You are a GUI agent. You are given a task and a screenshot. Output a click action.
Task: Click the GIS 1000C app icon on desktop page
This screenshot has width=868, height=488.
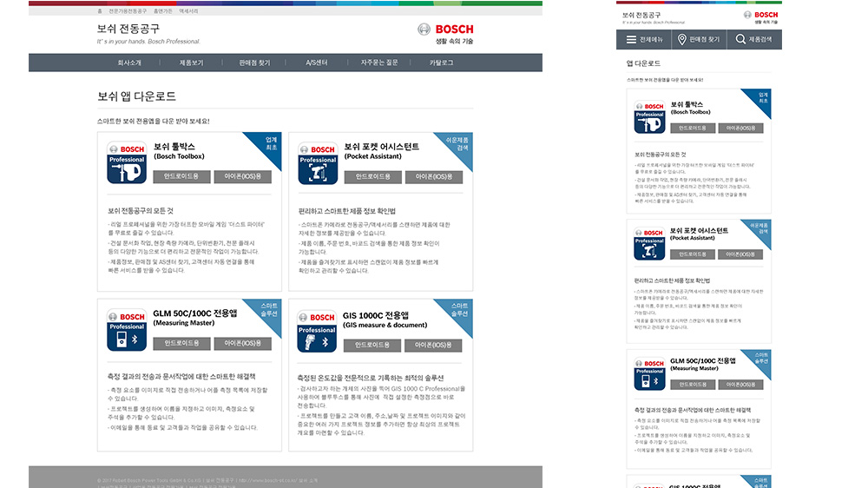(x=317, y=331)
